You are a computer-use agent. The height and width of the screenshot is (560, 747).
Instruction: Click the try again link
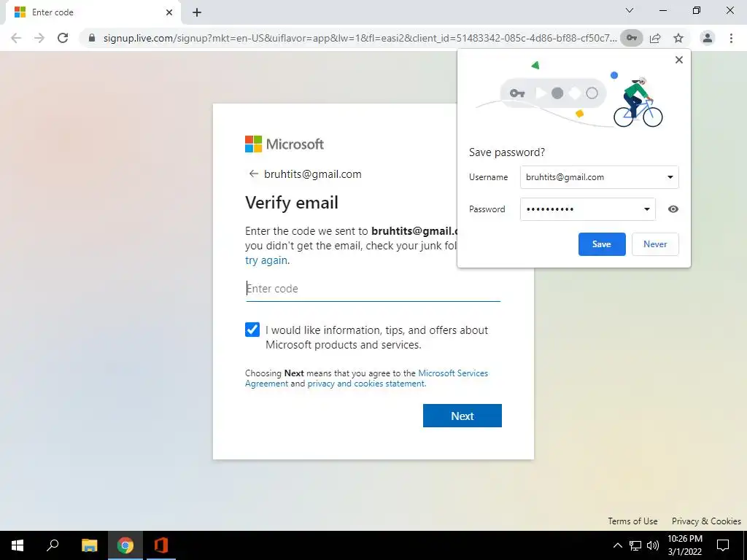click(x=266, y=260)
